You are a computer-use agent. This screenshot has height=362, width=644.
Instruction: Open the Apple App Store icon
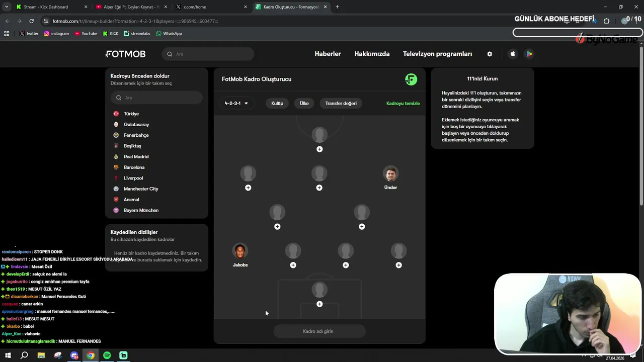tap(513, 54)
